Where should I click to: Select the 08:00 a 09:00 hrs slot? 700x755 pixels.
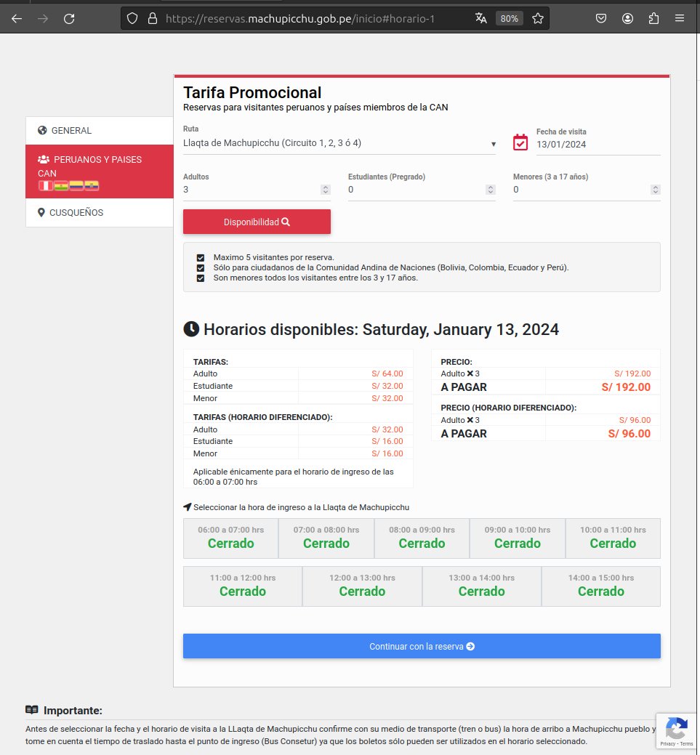[x=422, y=538]
